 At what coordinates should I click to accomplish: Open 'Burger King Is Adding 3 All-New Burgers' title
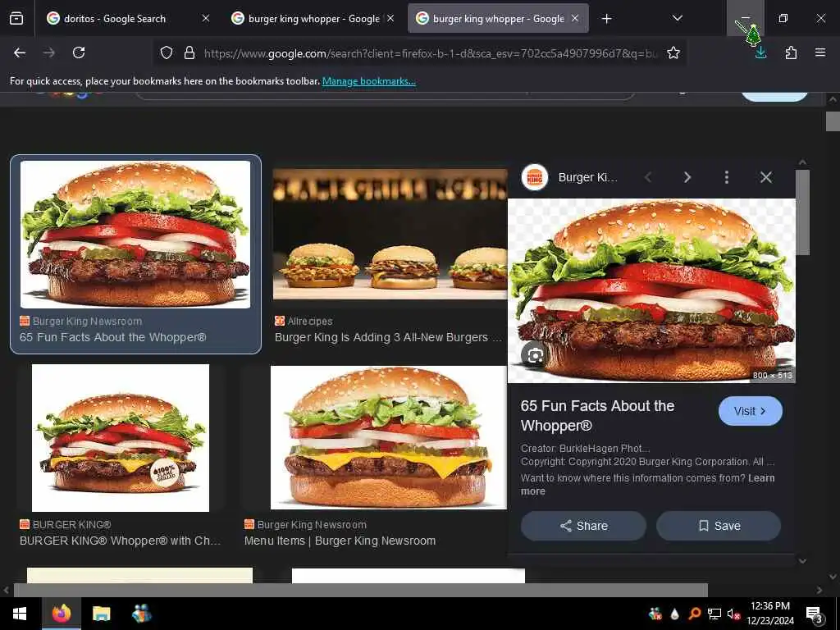pyautogui.click(x=388, y=337)
